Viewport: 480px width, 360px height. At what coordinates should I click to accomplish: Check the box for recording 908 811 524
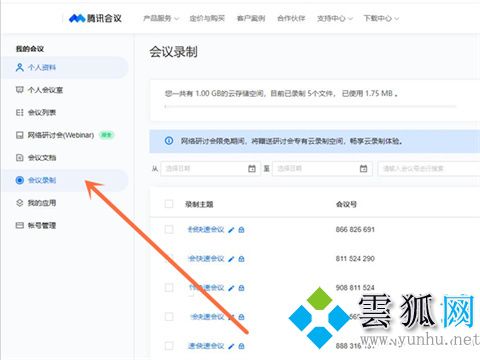click(169, 287)
